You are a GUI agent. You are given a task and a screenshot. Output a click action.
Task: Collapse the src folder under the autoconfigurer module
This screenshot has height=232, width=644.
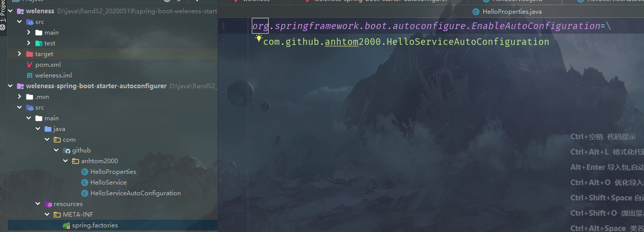pos(19,108)
